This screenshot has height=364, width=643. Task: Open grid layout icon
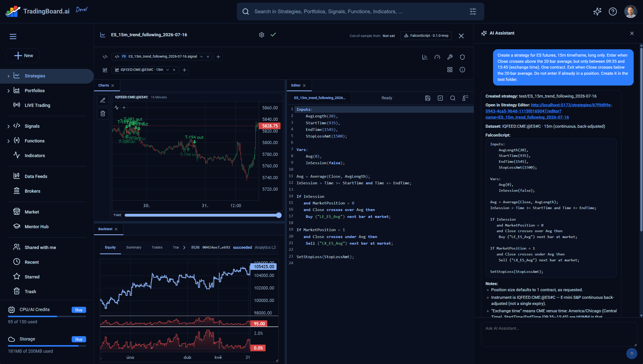click(450, 70)
